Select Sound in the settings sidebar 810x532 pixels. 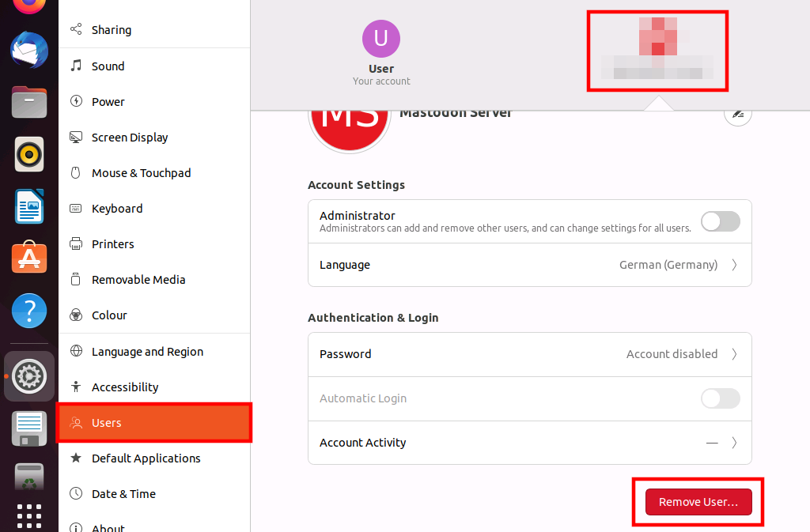pyautogui.click(x=108, y=66)
